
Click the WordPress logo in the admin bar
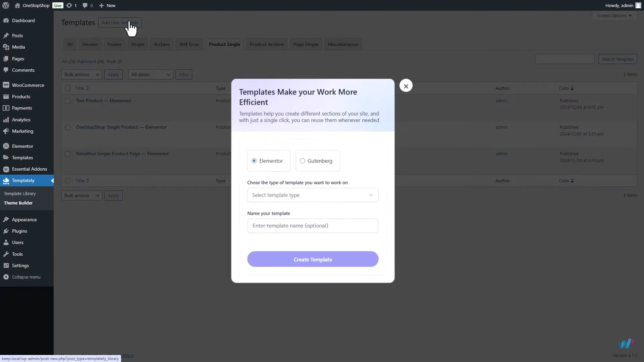coord(5,5)
